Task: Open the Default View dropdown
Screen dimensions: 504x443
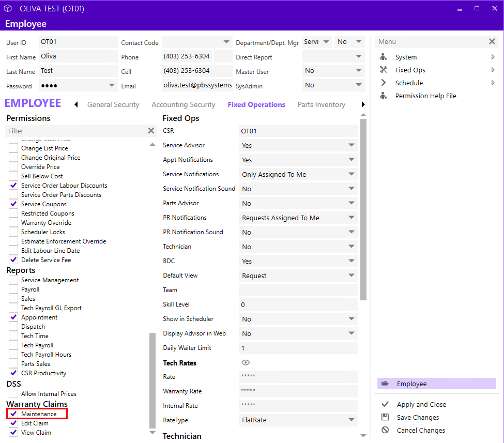Action: [298, 276]
